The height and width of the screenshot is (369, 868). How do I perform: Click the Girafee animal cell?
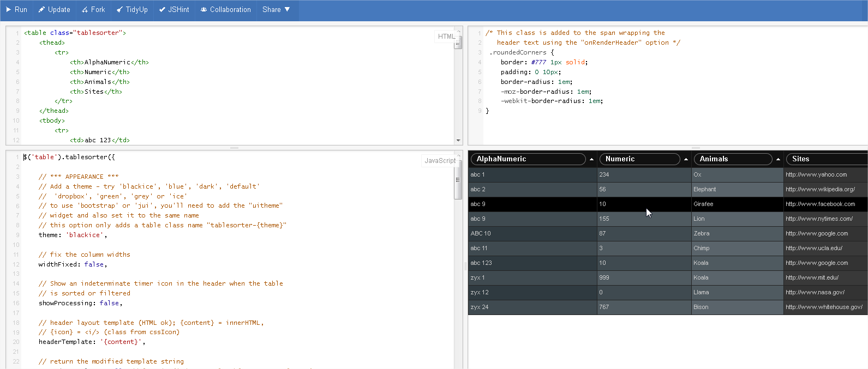point(738,204)
